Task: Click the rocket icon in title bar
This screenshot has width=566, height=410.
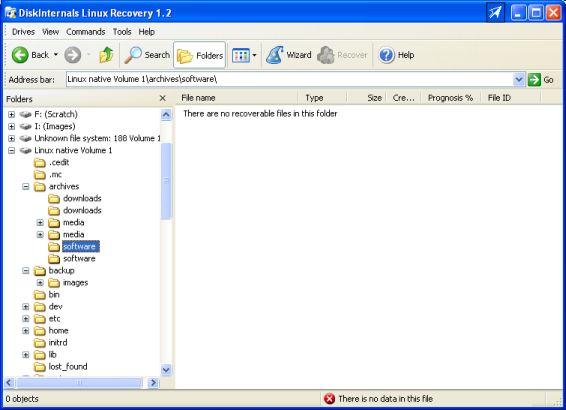Action: point(495,13)
